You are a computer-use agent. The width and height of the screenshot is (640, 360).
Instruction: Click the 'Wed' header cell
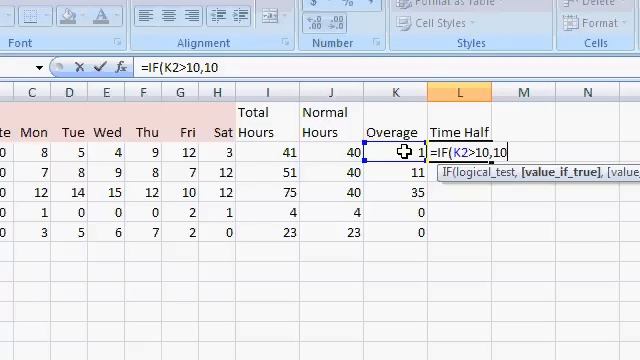click(106, 132)
